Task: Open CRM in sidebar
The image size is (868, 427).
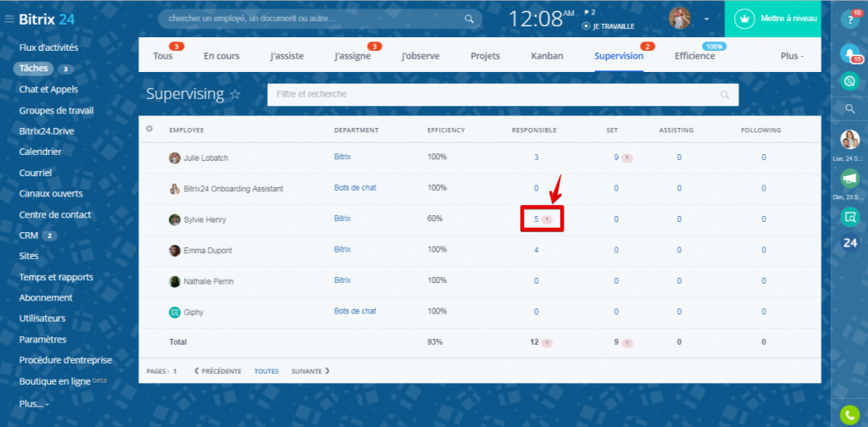Action: click(x=28, y=235)
